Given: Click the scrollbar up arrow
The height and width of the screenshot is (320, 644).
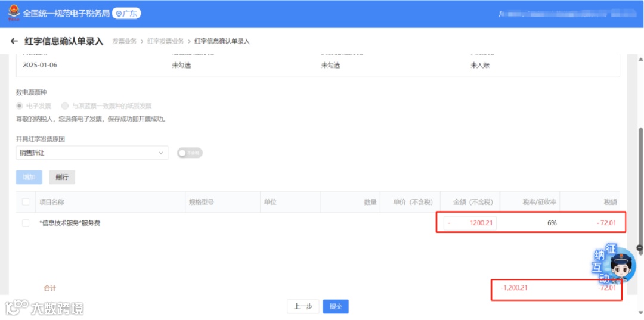Looking at the screenshot, I should pos(640,60).
